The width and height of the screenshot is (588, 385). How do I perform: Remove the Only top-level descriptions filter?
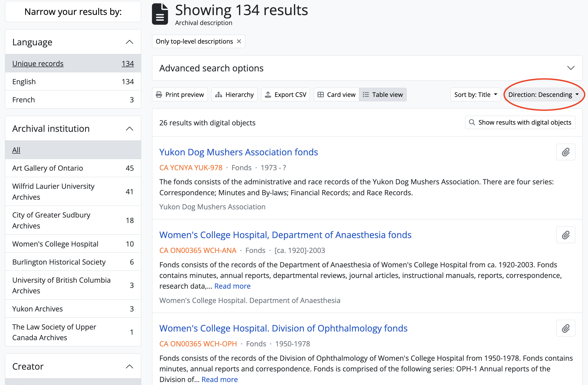[x=239, y=41]
